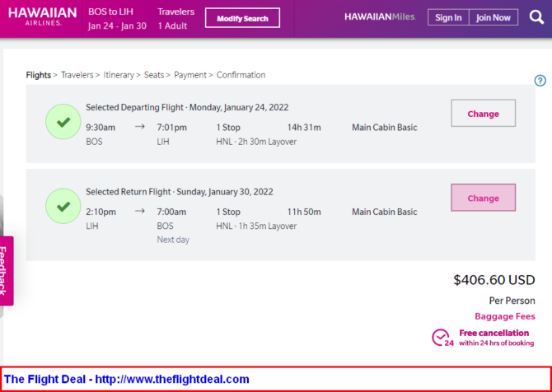Click Join Now button
Viewport: 552px width, 392px height.
click(x=494, y=17)
